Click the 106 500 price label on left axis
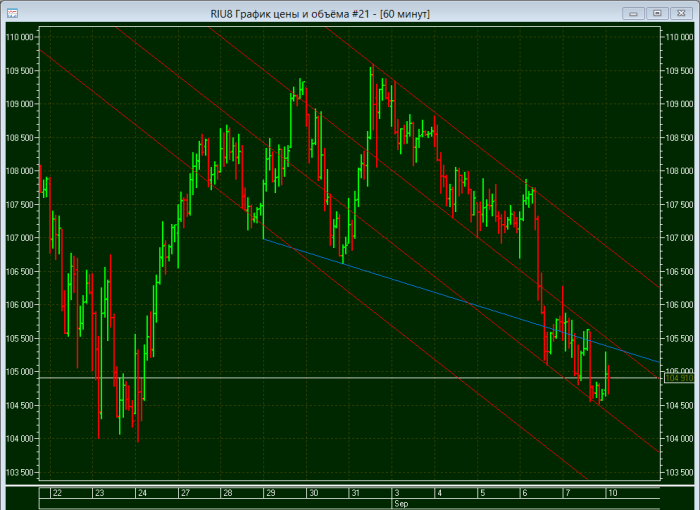 coord(19,272)
